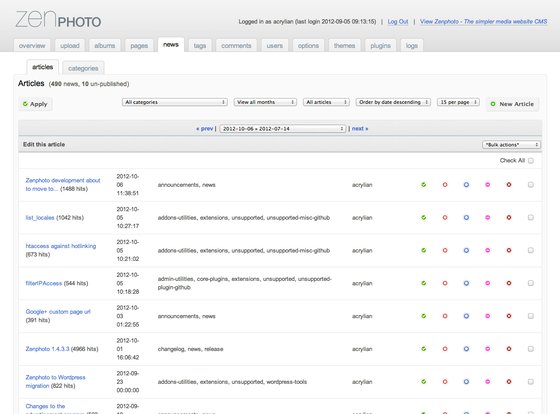The height and width of the screenshot is (414, 560).
Task: Click dark red delete icon for Zenphoto 1.4.3.3
Action: click(509, 349)
